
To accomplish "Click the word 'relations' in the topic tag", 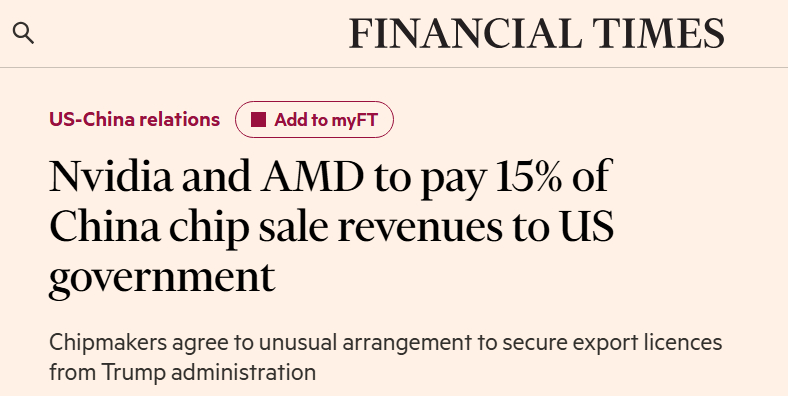I will click(179, 120).
